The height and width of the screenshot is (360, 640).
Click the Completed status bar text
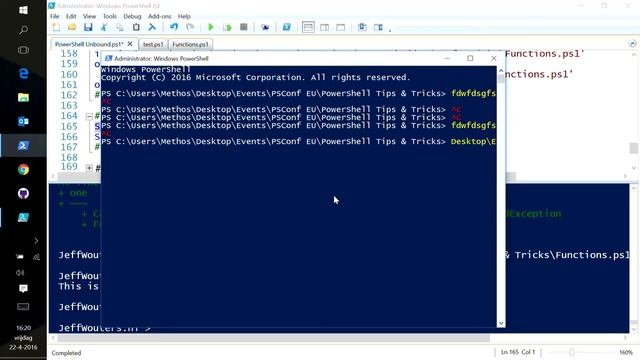[x=66, y=353]
